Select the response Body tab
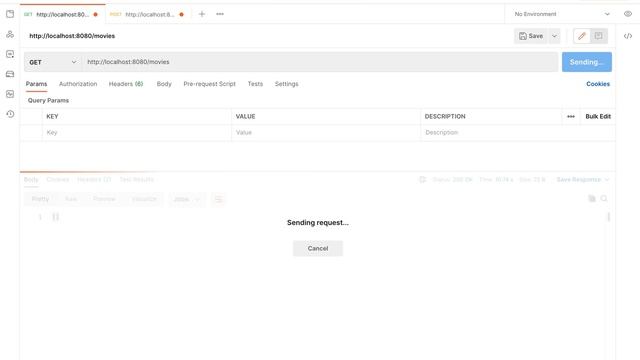 tap(31, 180)
